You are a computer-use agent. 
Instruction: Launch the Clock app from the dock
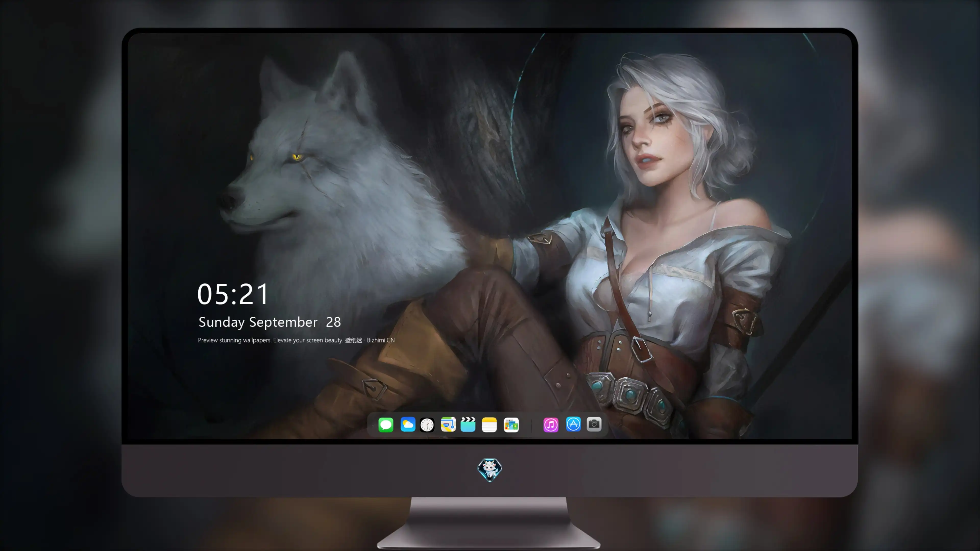coord(427,424)
